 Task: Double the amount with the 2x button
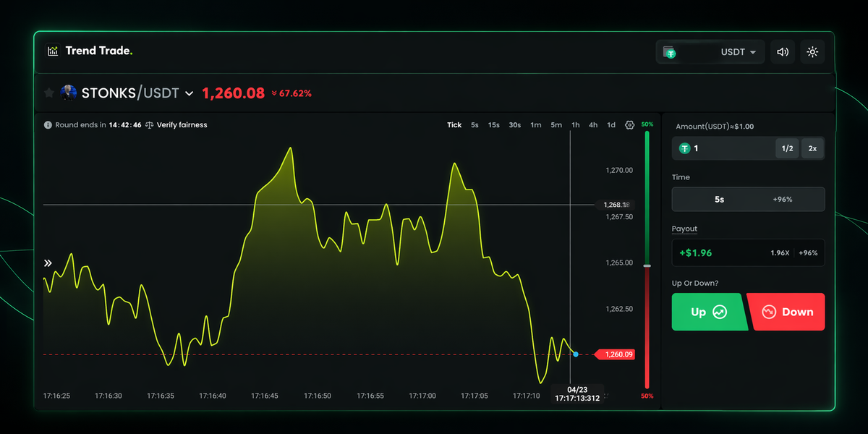pos(812,148)
